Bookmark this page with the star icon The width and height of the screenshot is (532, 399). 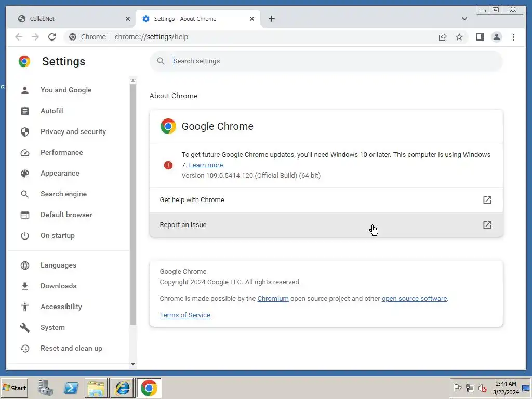(459, 37)
